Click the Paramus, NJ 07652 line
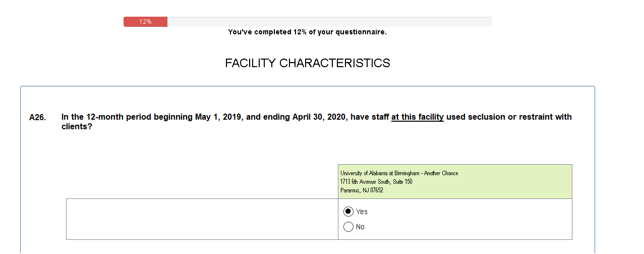The image size is (644, 254). 362,190
